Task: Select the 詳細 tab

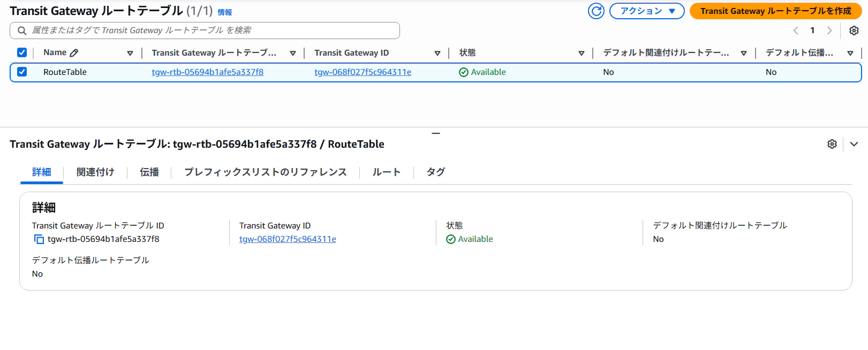Action: [x=42, y=172]
